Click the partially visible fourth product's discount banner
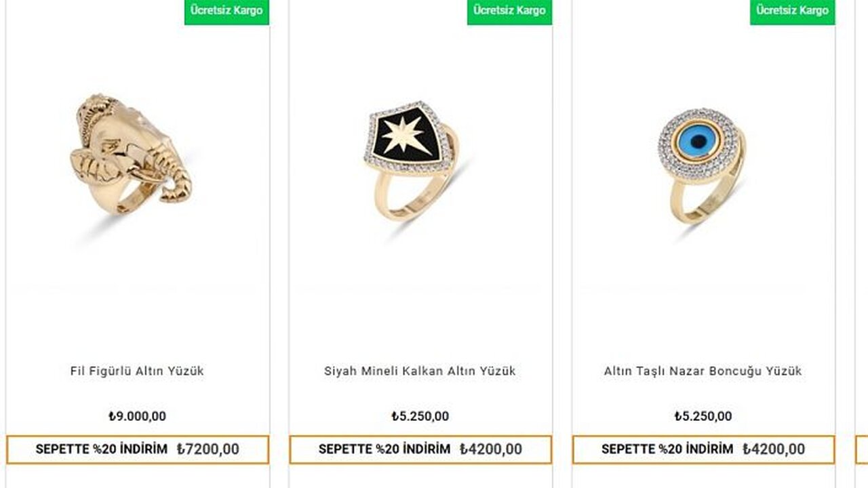The image size is (868, 488). point(862,449)
